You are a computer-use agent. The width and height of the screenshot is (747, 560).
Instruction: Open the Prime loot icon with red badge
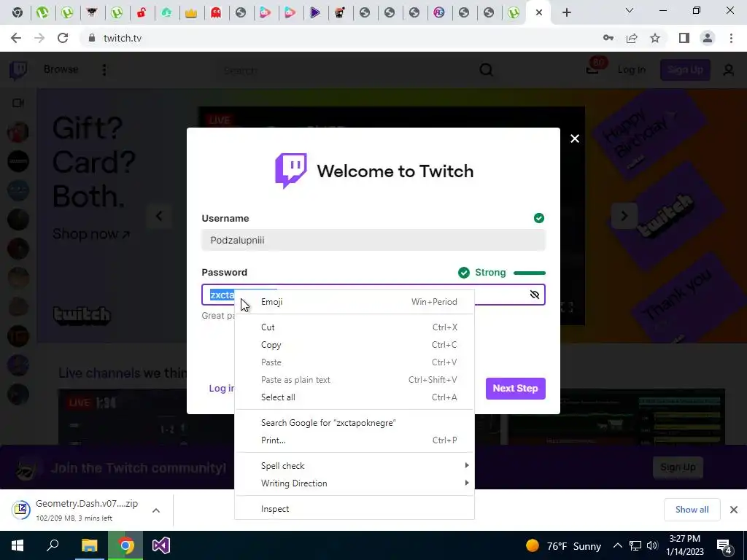click(593, 69)
